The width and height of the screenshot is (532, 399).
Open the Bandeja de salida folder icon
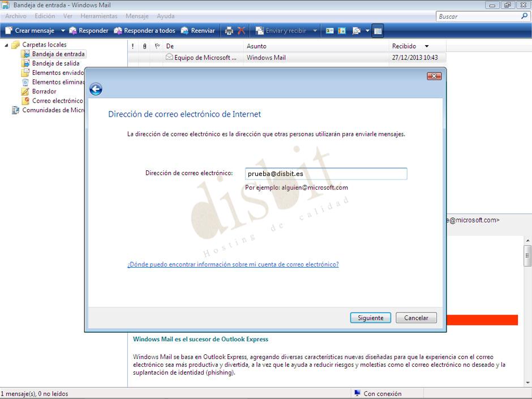pos(24,63)
